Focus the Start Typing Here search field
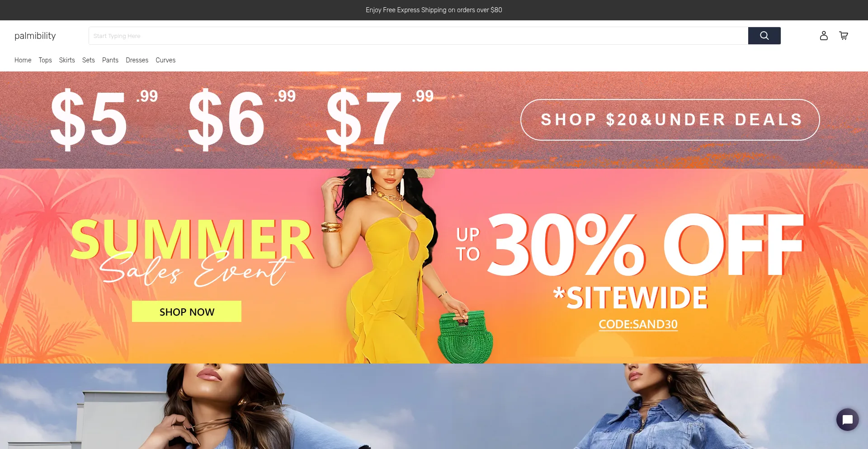868x449 pixels. pyautogui.click(x=418, y=36)
